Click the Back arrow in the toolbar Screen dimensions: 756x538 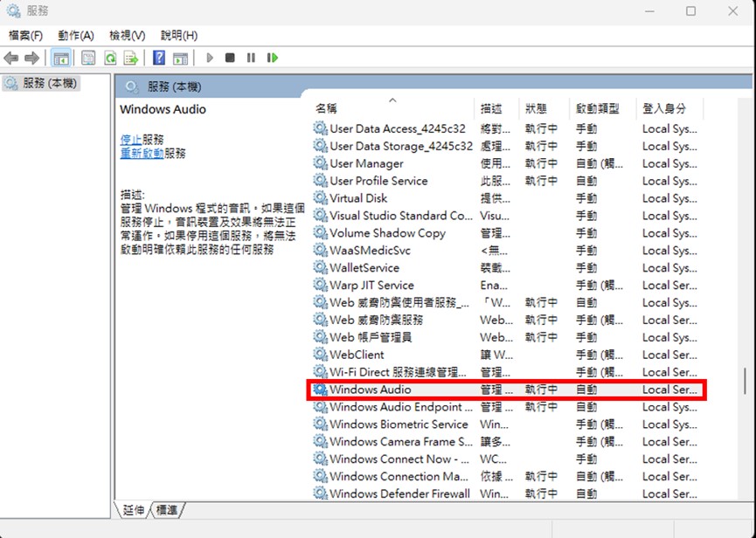tap(11, 58)
